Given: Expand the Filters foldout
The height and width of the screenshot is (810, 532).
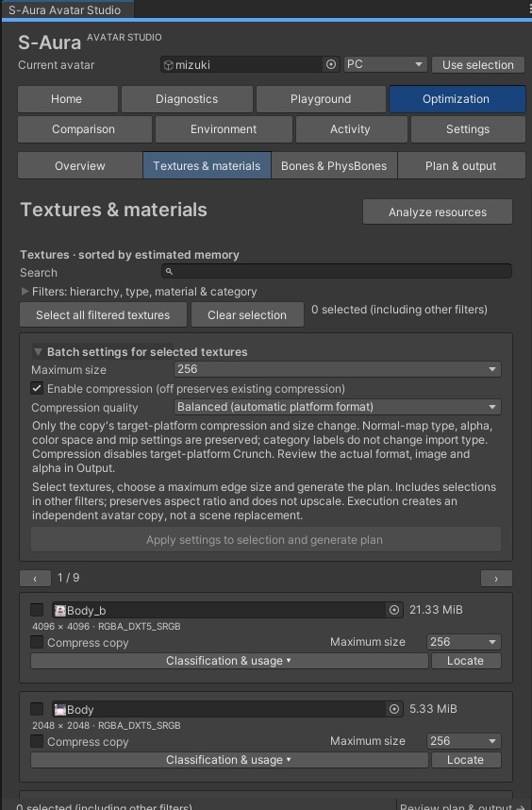Looking at the screenshot, I should [x=25, y=292].
